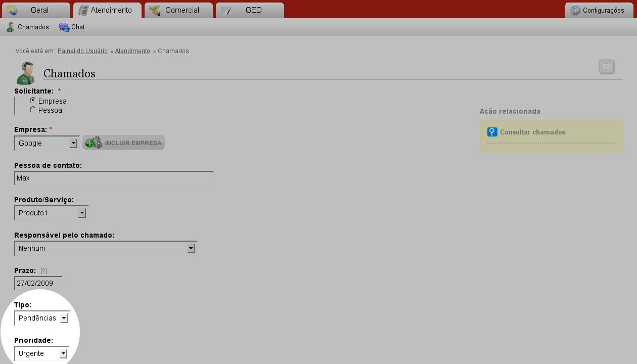Click the Chat bubbles icon in submenu

[64, 27]
